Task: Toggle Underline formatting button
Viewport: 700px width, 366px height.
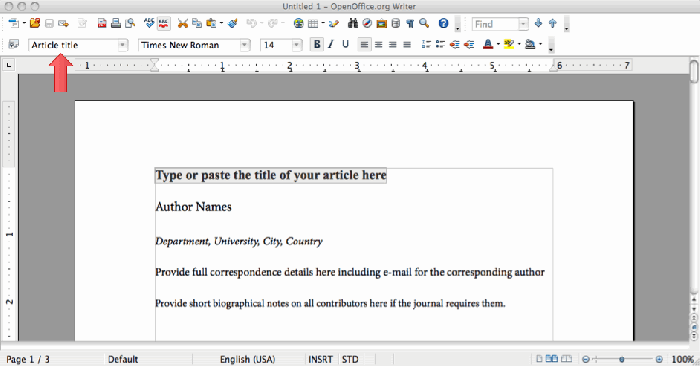Action: click(x=345, y=44)
